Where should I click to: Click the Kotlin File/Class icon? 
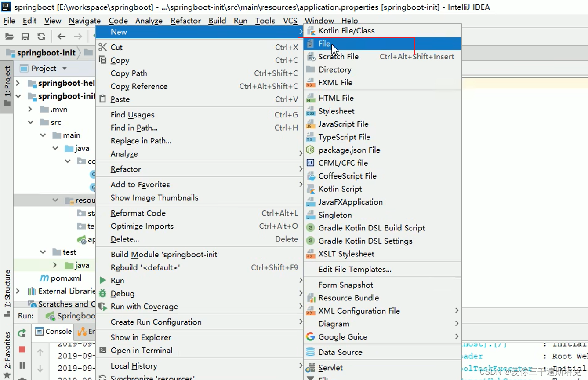(x=311, y=31)
